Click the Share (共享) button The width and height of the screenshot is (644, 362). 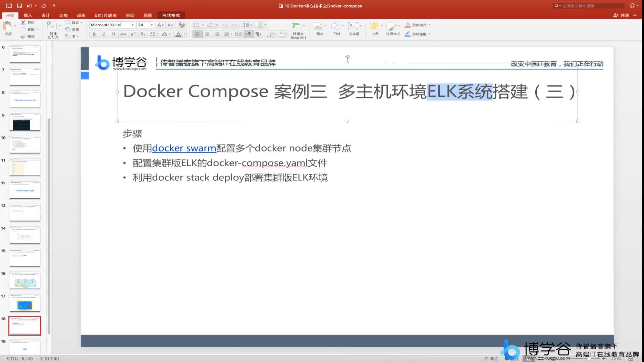tap(621, 15)
